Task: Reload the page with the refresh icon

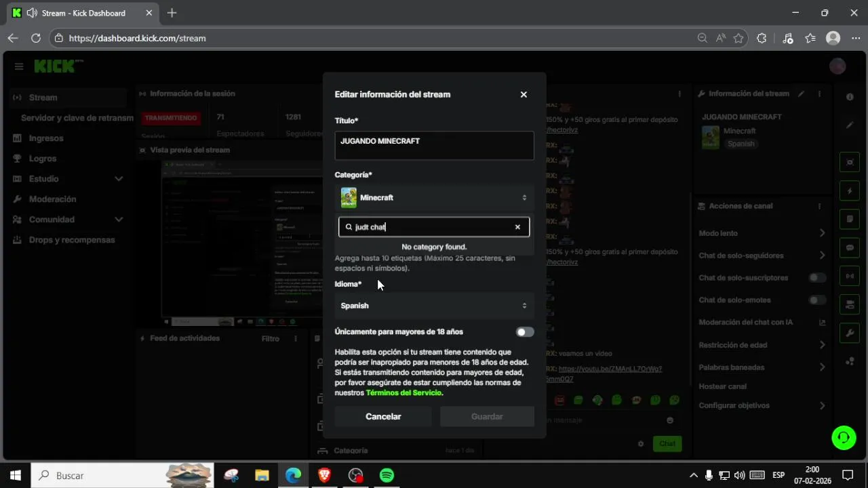Action: click(36, 39)
